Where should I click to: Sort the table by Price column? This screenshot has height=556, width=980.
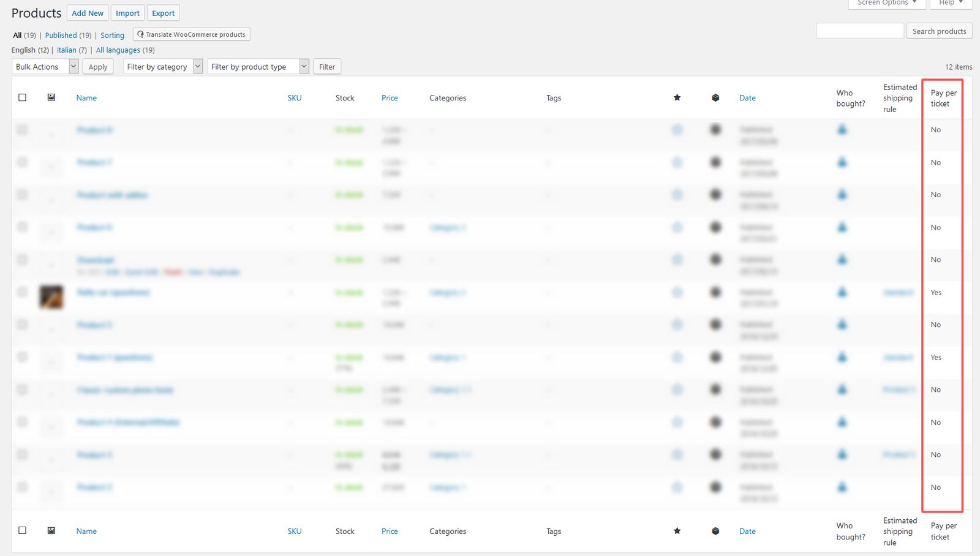390,98
